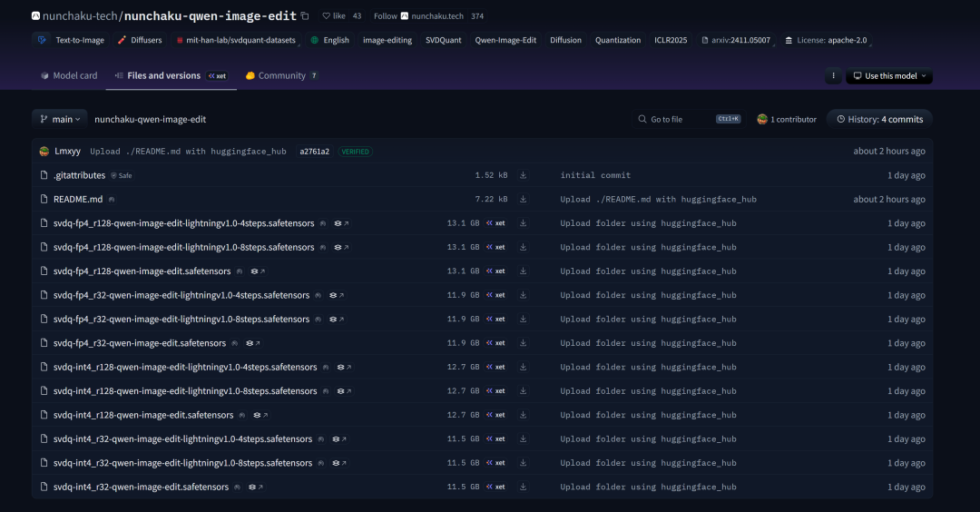
Task: Open the arxiv:2411.05007 paper tag
Action: (x=736, y=40)
